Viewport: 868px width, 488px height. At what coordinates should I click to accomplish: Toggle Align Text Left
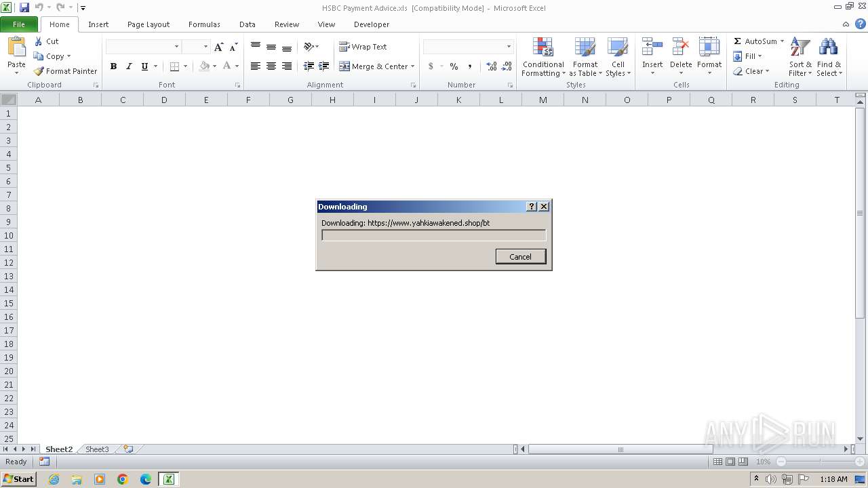pos(255,66)
